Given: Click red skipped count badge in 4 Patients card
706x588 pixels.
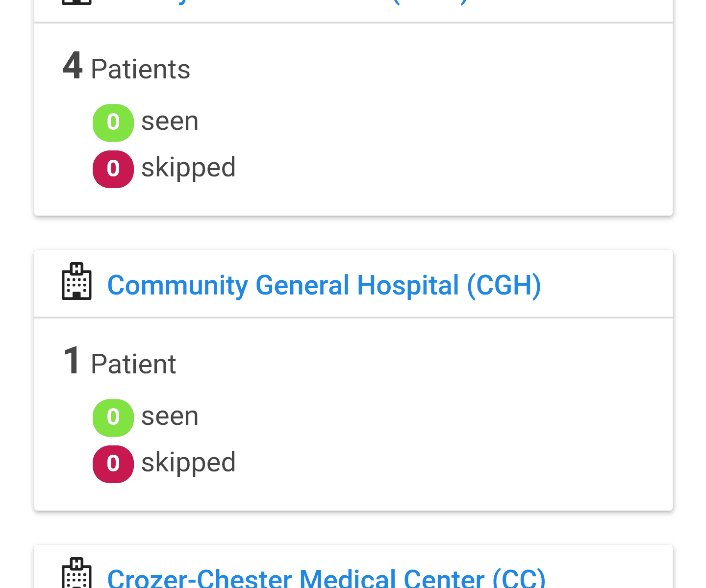Looking at the screenshot, I should coord(113,169).
